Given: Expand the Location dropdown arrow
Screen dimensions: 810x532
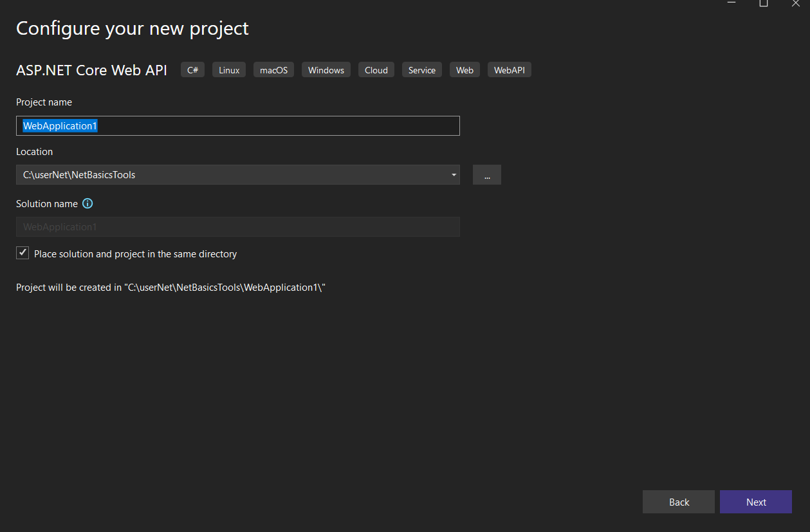Looking at the screenshot, I should pos(454,175).
